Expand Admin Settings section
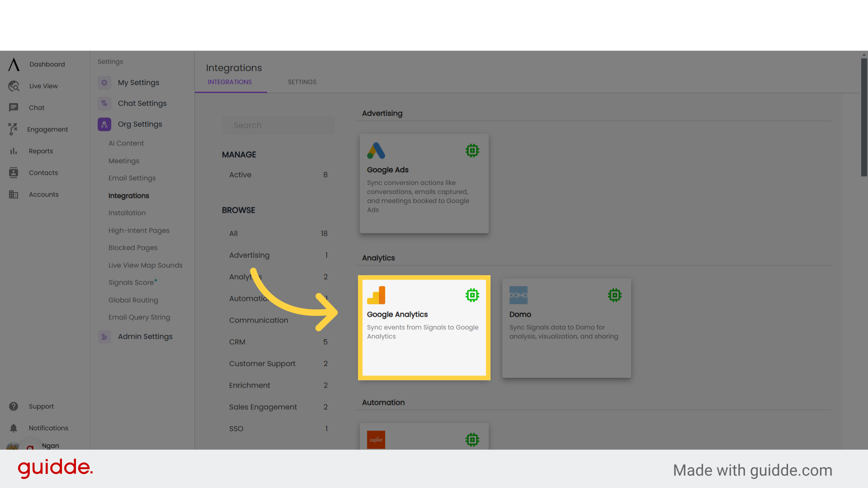 click(145, 337)
